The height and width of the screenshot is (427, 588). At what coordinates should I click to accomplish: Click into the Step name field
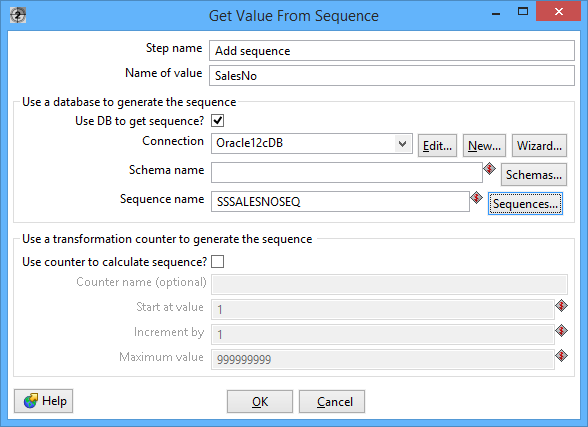coord(392,51)
